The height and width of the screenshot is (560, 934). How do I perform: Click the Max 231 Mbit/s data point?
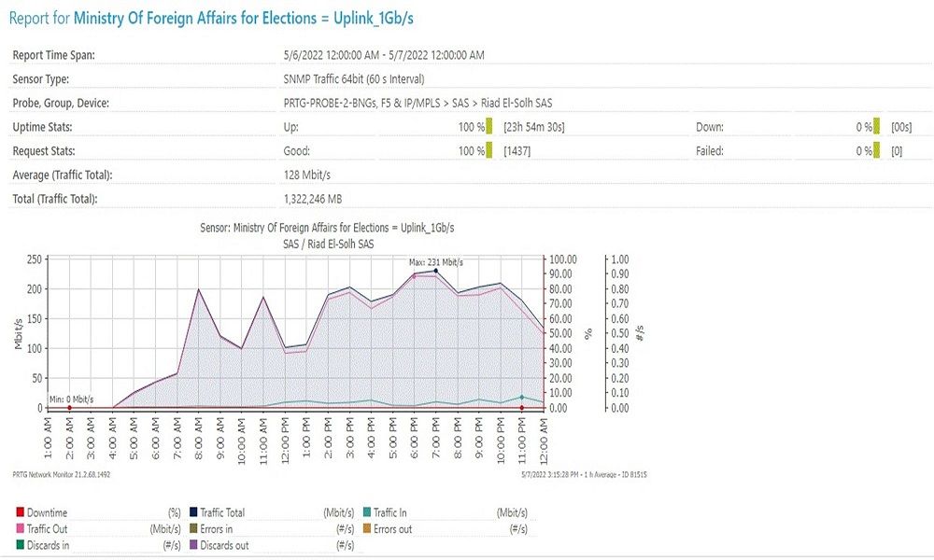[436, 271]
